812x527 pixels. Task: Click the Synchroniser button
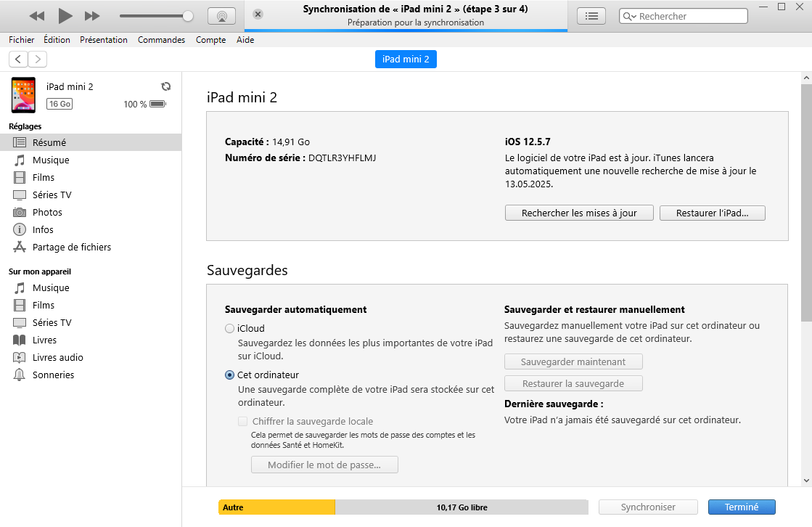click(648, 507)
